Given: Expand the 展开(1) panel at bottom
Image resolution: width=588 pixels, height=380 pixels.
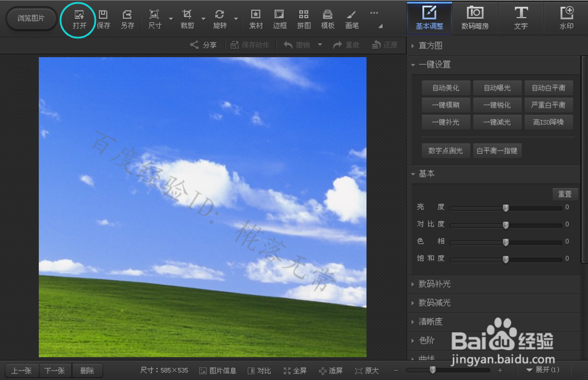Looking at the screenshot, I should (543, 370).
